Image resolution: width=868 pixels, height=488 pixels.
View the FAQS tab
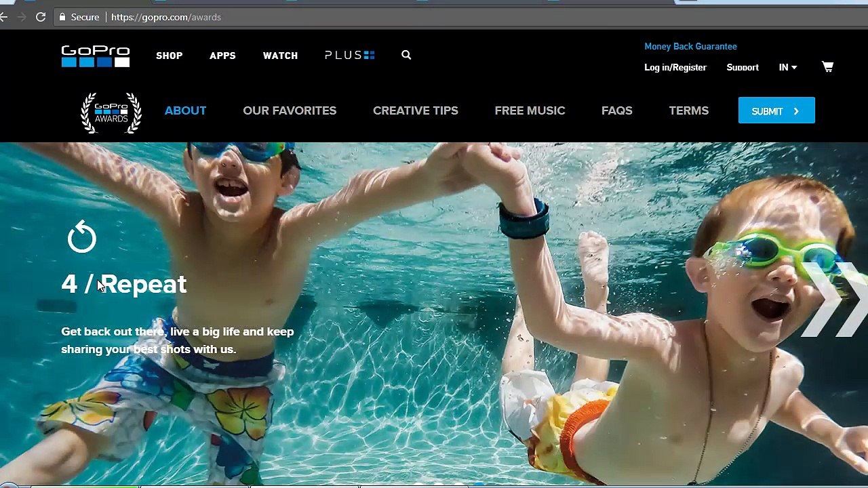617,110
